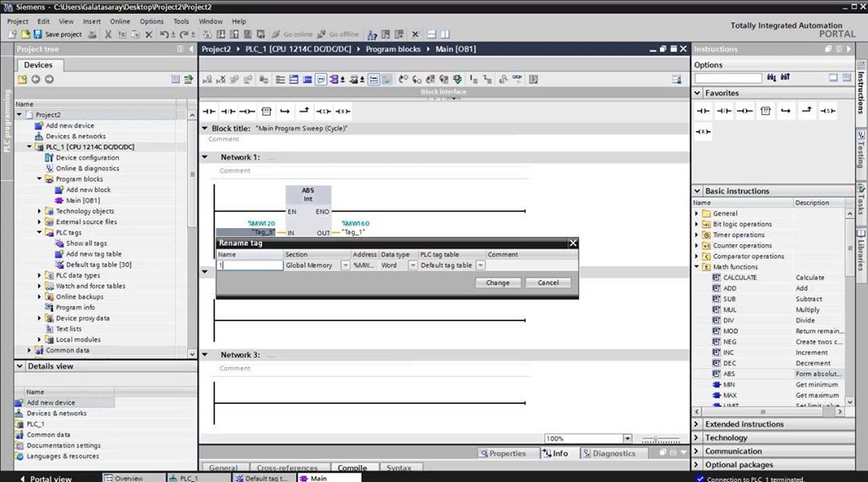Click Go online in the main toolbar

point(292,35)
